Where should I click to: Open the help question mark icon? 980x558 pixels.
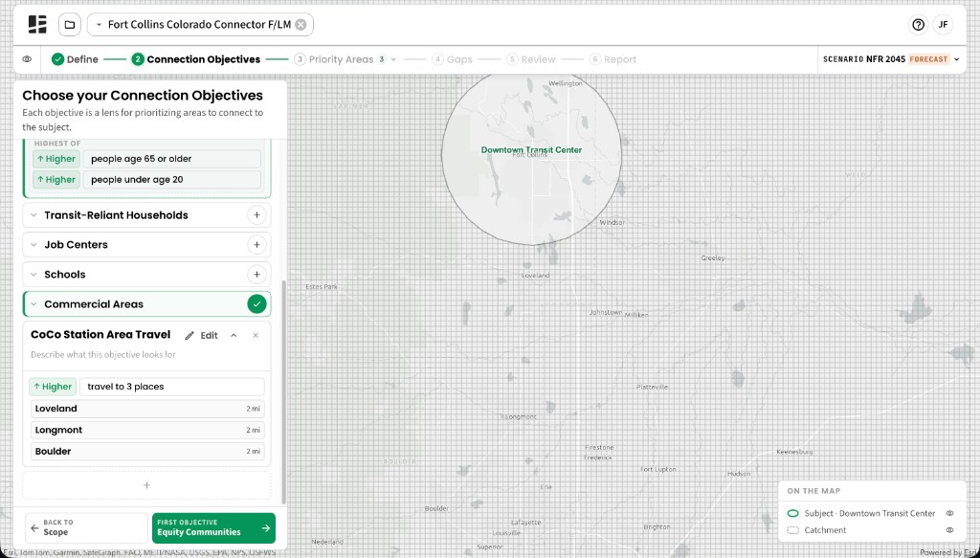pos(918,25)
